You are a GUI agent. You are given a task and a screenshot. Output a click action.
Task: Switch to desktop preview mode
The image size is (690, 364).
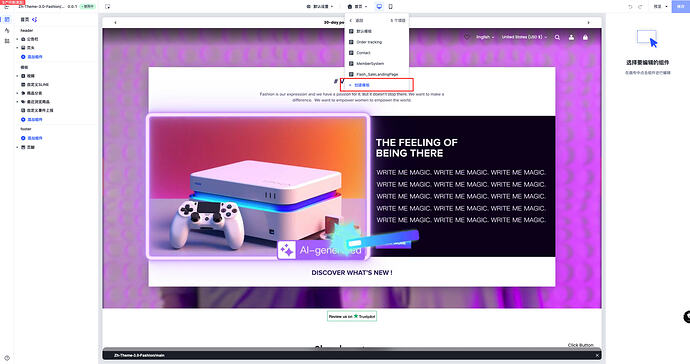379,7
